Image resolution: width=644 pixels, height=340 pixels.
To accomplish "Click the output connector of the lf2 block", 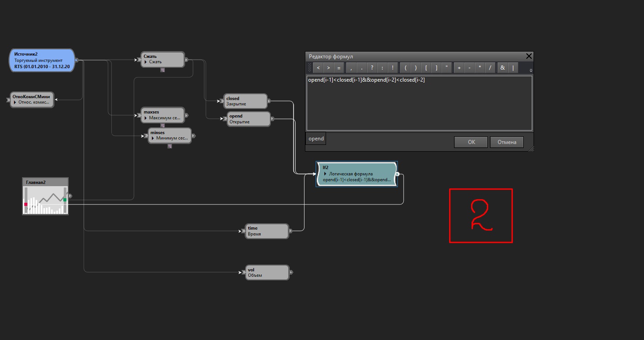I will [x=397, y=174].
